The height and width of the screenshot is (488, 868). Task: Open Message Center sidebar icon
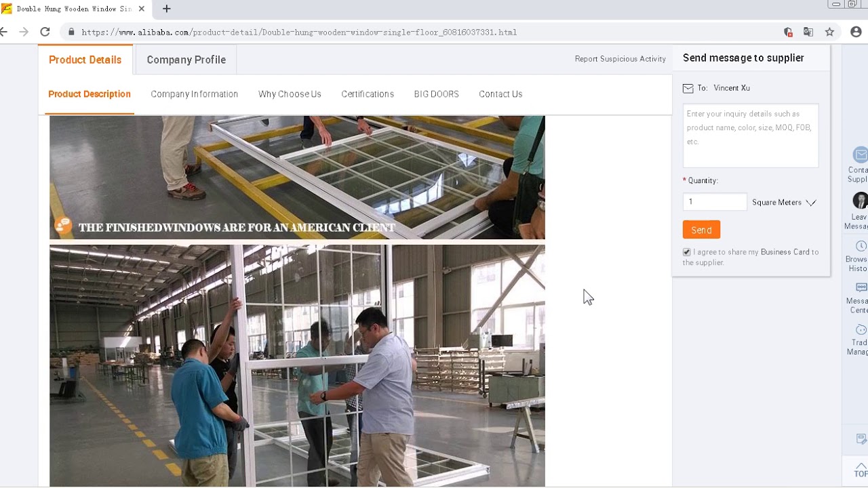[x=859, y=298]
